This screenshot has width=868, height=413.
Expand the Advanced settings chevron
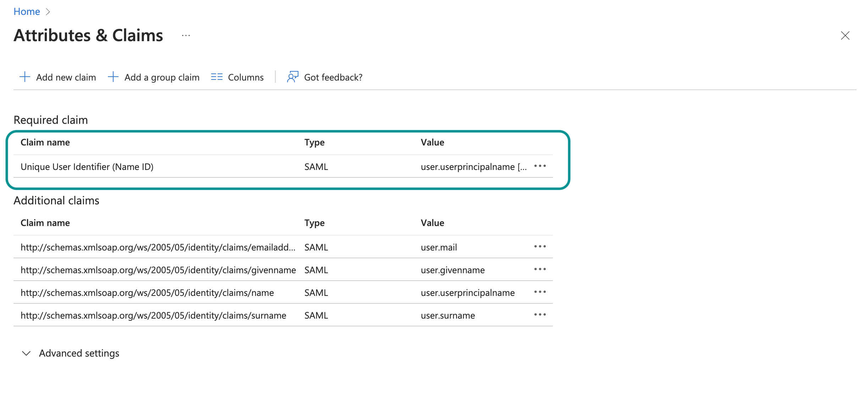(x=26, y=353)
